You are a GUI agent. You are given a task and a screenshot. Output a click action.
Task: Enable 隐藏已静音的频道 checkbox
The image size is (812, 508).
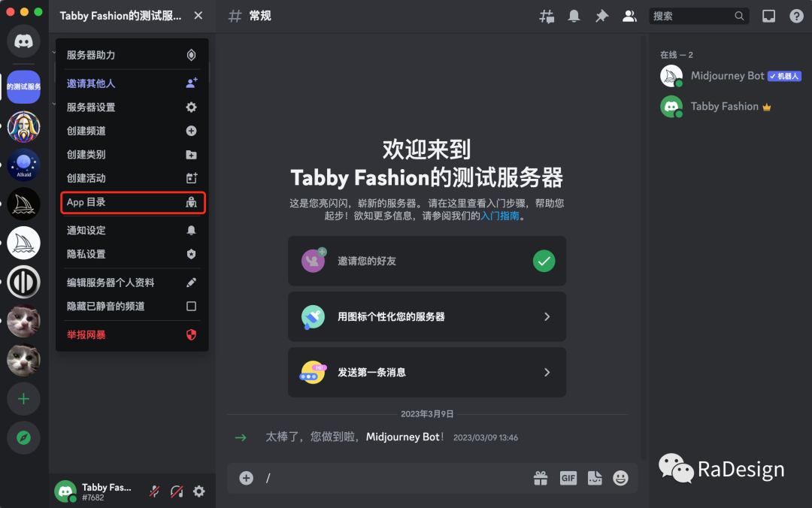191,307
